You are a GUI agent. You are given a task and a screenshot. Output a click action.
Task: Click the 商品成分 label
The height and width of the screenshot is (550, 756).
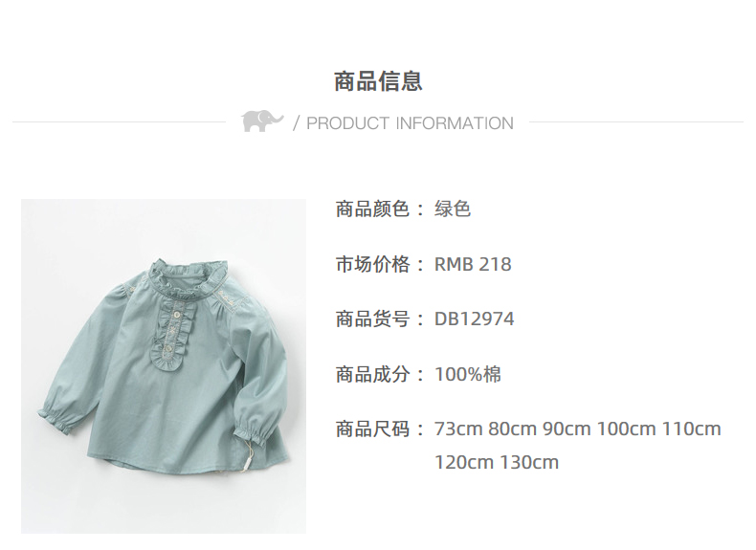click(x=372, y=374)
